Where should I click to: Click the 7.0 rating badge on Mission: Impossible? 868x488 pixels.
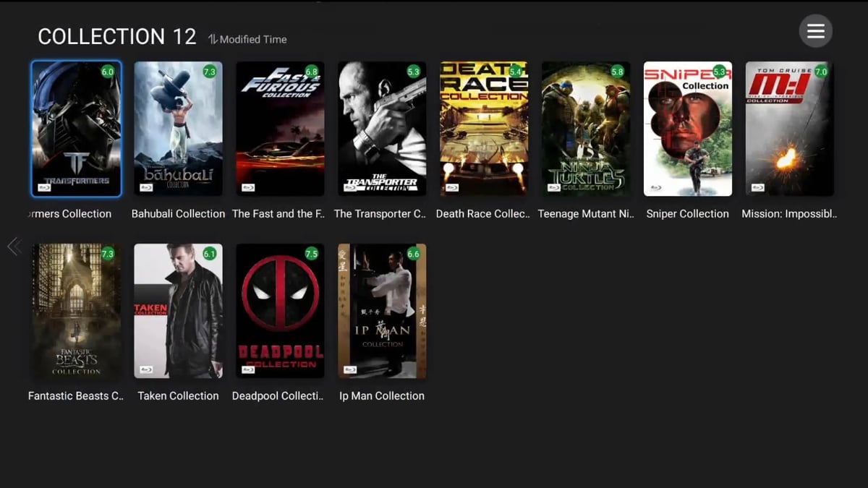point(822,72)
